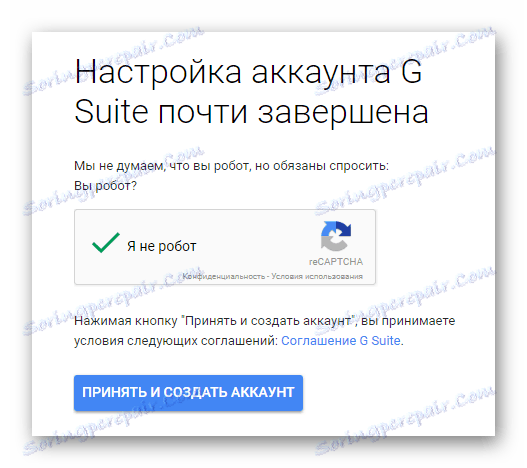Screen dimensions: 527x468
Task: Click the reCAPTCHA arrows logo
Action: coord(335,236)
